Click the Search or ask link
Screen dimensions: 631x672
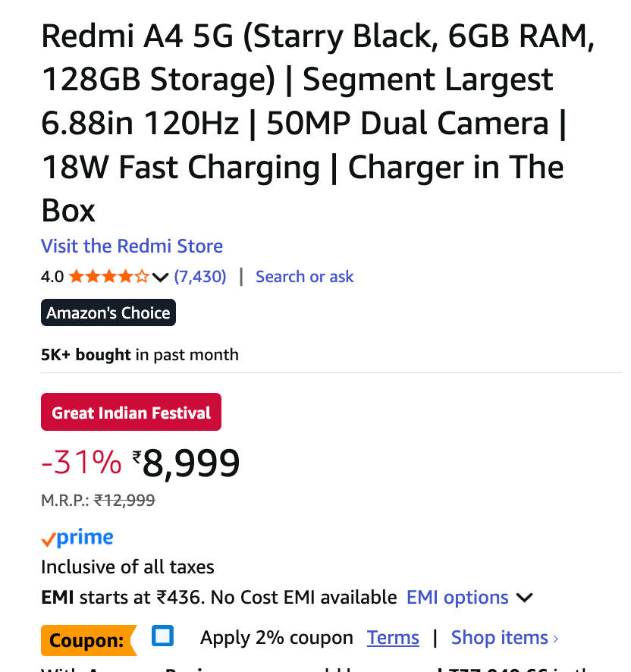(304, 277)
